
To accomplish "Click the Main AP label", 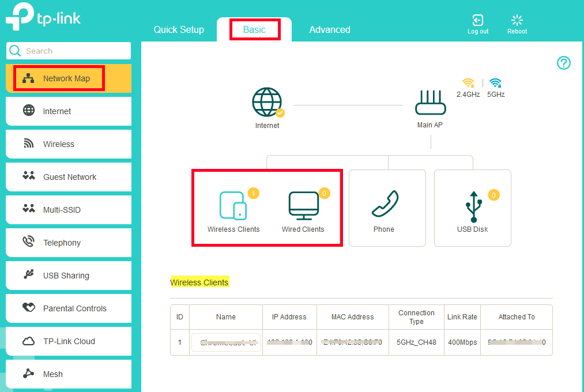I will click(430, 125).
